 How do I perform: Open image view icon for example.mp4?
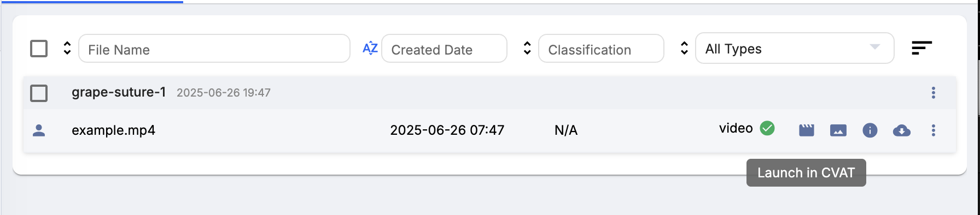tap(838, 130)
